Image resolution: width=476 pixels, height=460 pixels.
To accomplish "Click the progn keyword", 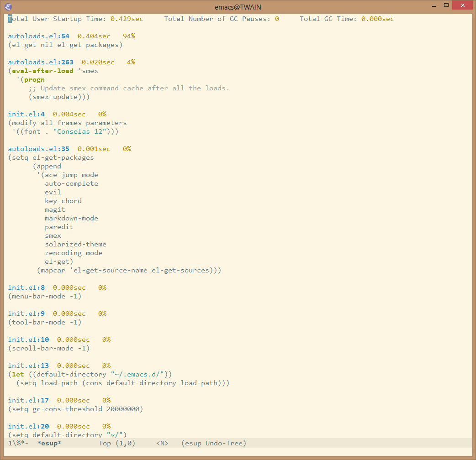I will [34, 80].
